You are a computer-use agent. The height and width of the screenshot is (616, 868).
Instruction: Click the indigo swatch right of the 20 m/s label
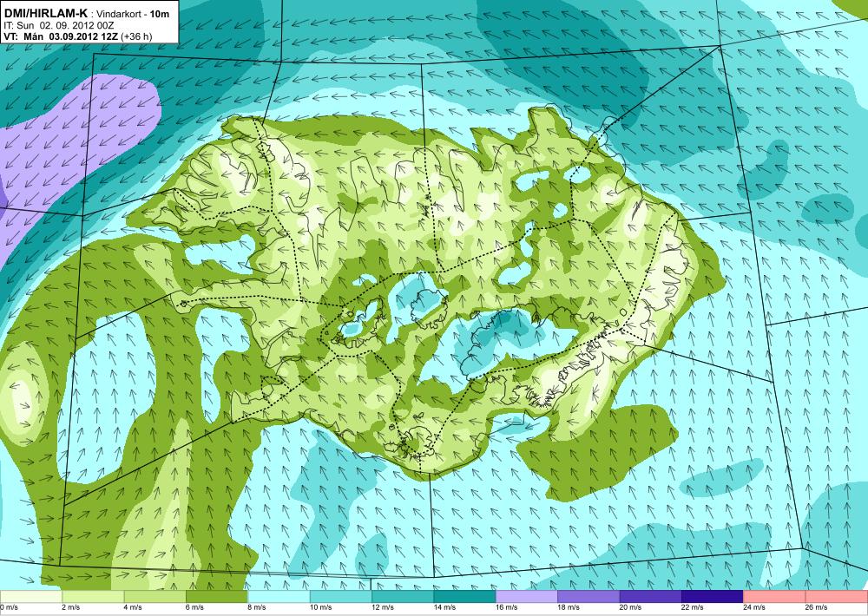tap(650, 596)
